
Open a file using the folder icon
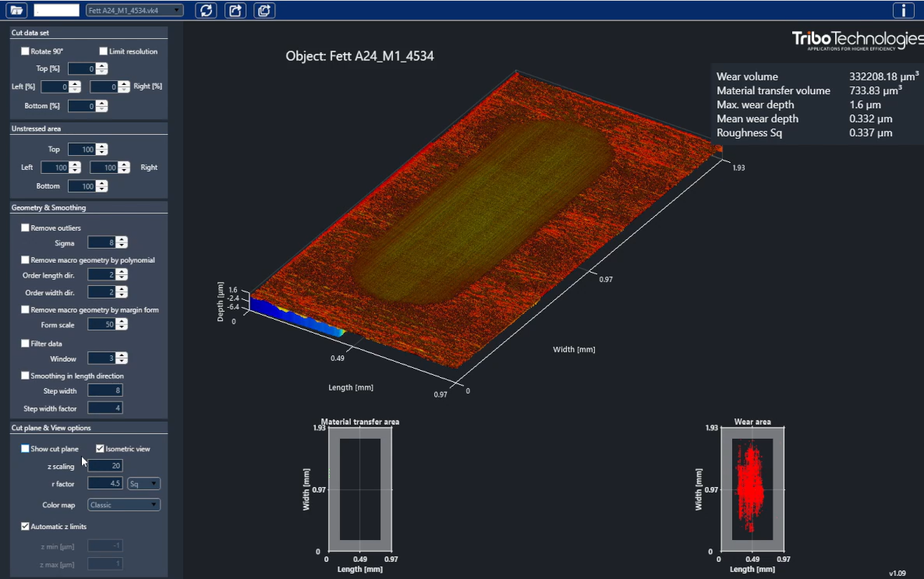(15, 10)
